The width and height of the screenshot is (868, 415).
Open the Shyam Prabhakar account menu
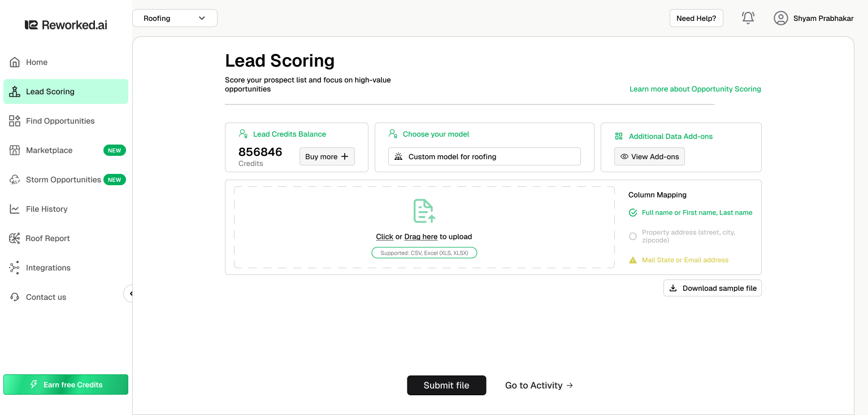click(814, 18)
